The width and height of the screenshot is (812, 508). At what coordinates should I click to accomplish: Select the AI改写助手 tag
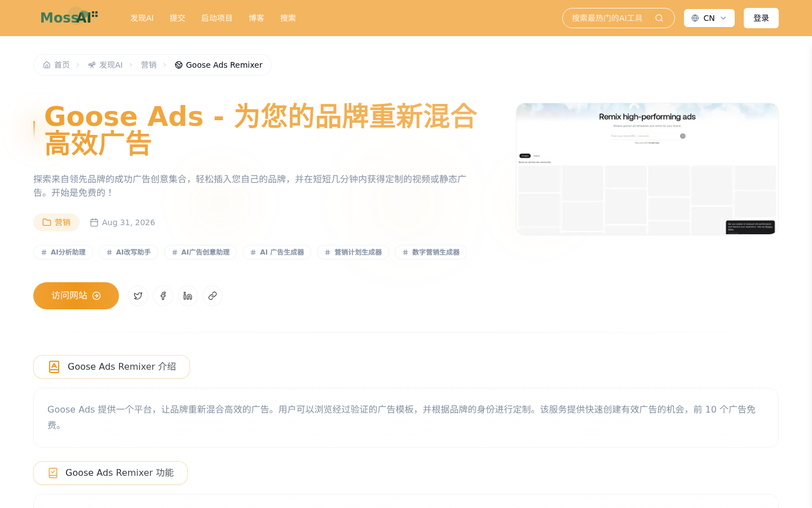click(x=129, y=252)
